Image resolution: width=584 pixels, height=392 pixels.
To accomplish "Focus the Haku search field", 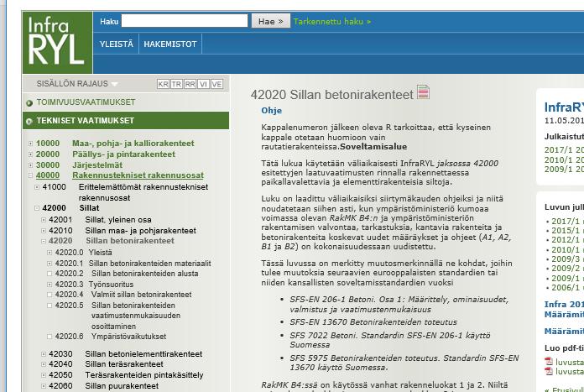I will [185, 21].
